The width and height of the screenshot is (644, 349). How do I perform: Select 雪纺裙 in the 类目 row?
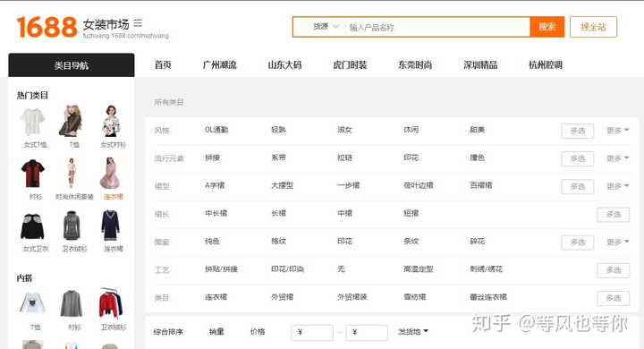click(x=415, y=297)
